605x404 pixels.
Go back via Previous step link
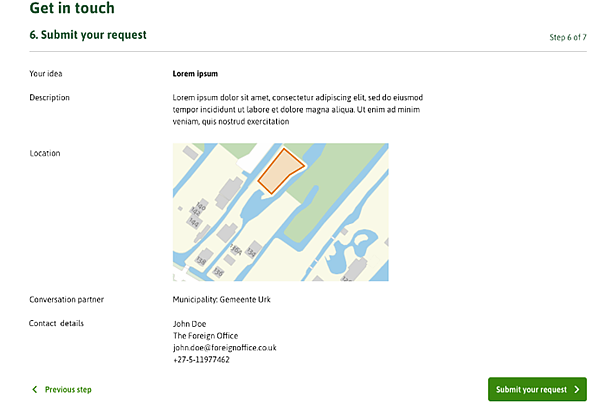[67, 389]
